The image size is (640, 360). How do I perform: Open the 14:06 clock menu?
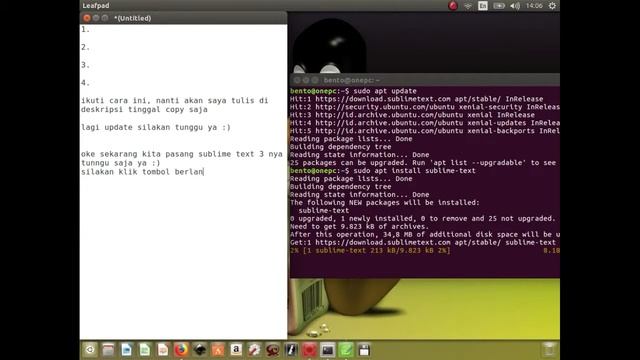(534, 6)
